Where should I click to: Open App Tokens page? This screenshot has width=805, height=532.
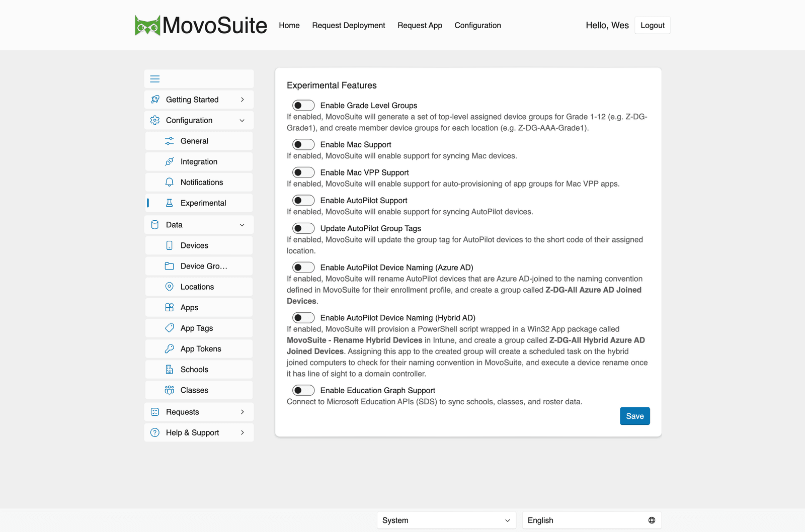pos(199,348)
